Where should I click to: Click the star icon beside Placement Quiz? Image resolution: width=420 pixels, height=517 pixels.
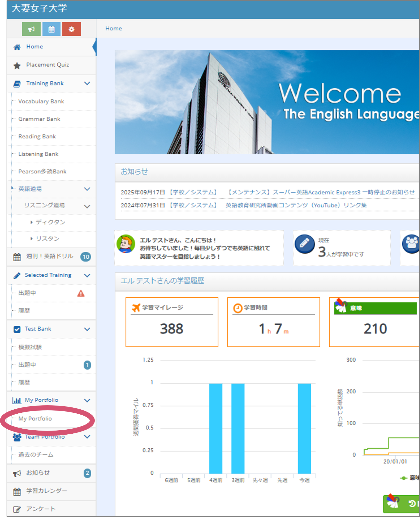[x=17, y=65]
